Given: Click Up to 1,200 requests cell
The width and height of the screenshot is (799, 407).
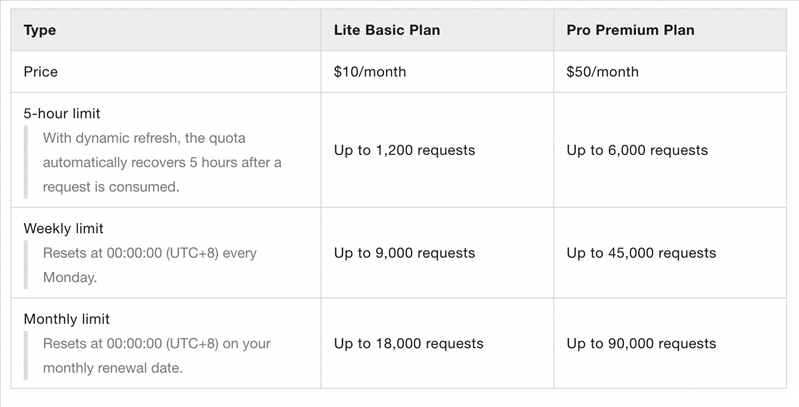Looking at the screenshot, I should pos(404,150).
